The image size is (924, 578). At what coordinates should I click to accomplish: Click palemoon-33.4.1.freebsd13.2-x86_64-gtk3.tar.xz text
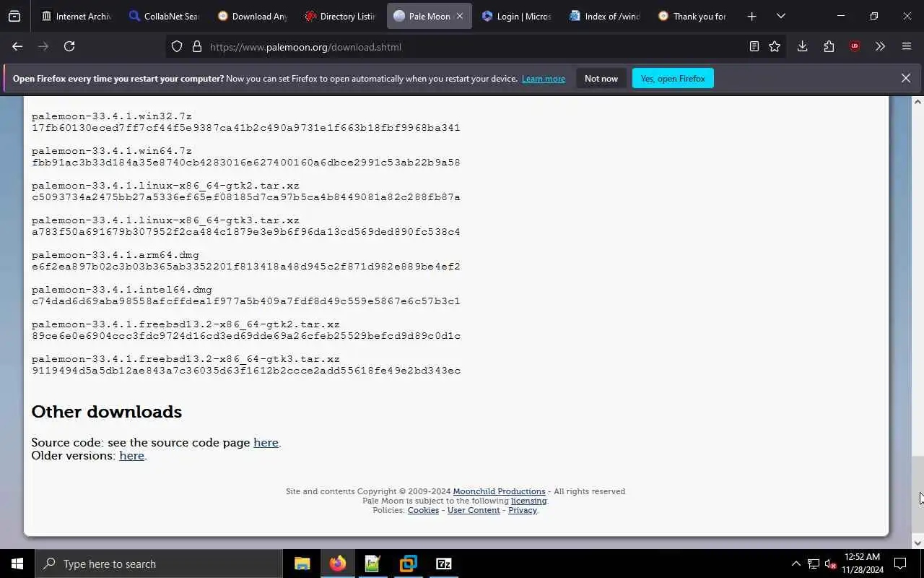pyautogui.click(x=186, y=359)
